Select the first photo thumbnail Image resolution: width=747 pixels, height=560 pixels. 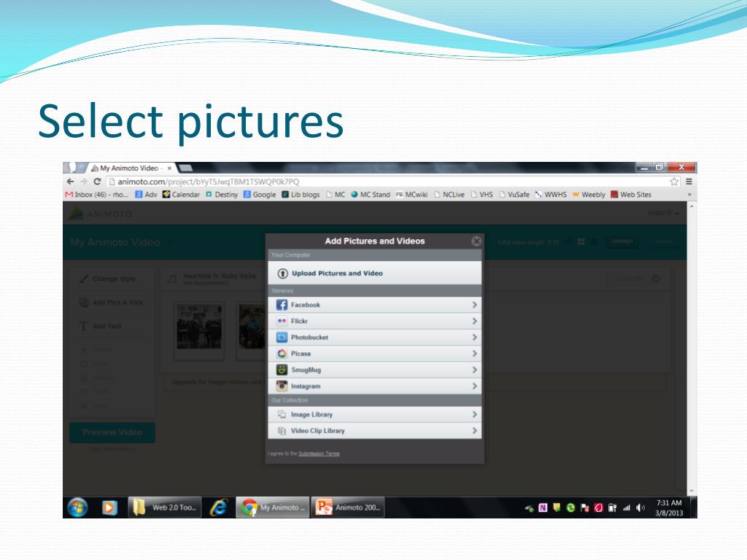coord(199,330)
